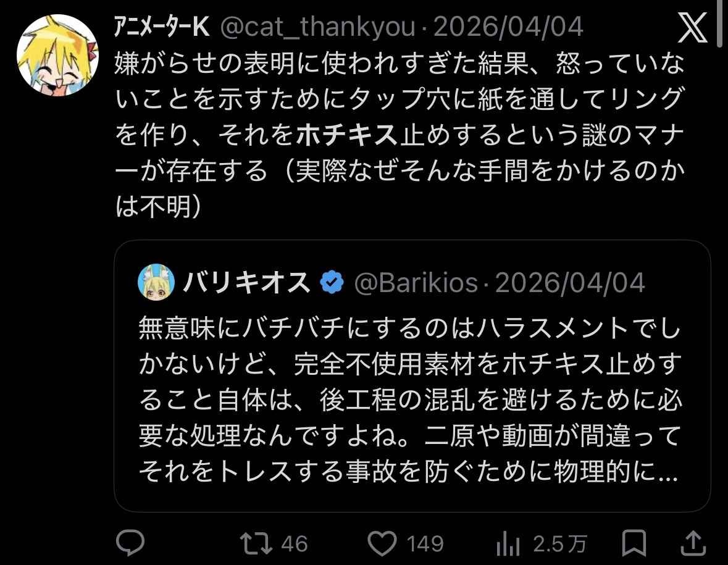Click the X logo icon

692,30
